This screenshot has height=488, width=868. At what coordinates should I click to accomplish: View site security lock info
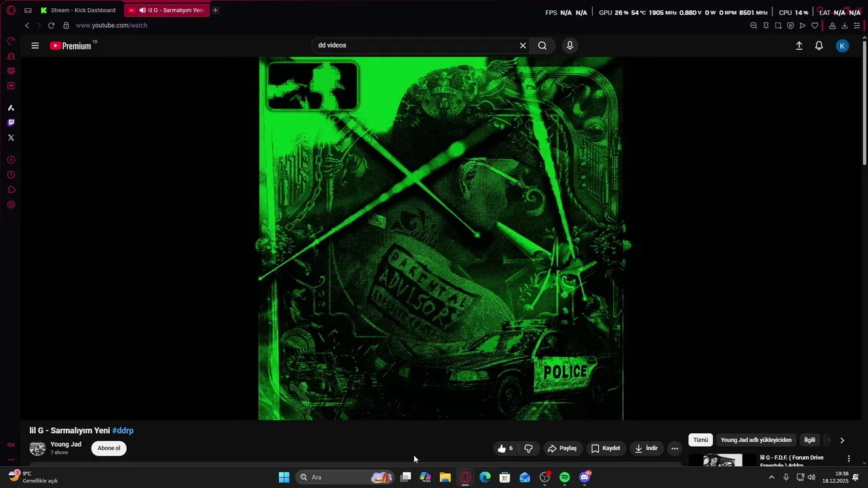click(66, 25)
